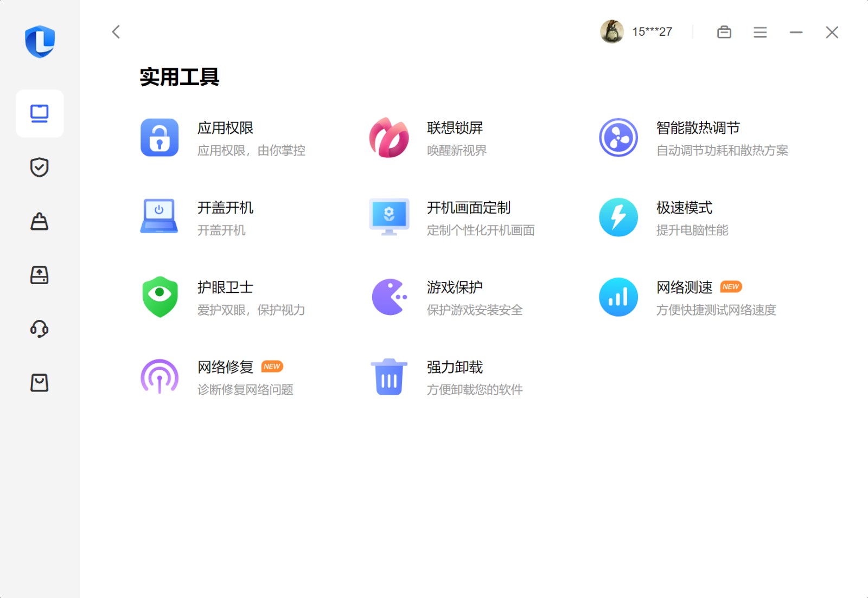Open 网络修复 title text
The height and width of the screenshot is (598, 868).
point(225,367)
